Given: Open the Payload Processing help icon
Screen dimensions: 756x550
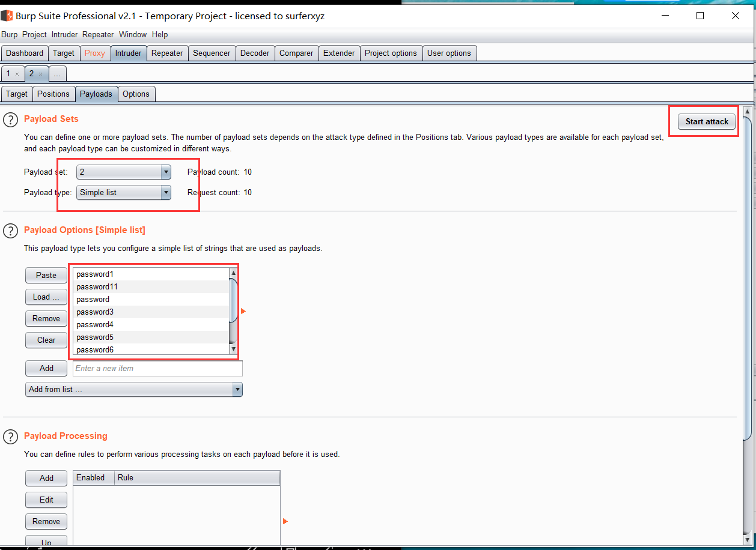Looking at the screenshot, I should pos(11,437).
